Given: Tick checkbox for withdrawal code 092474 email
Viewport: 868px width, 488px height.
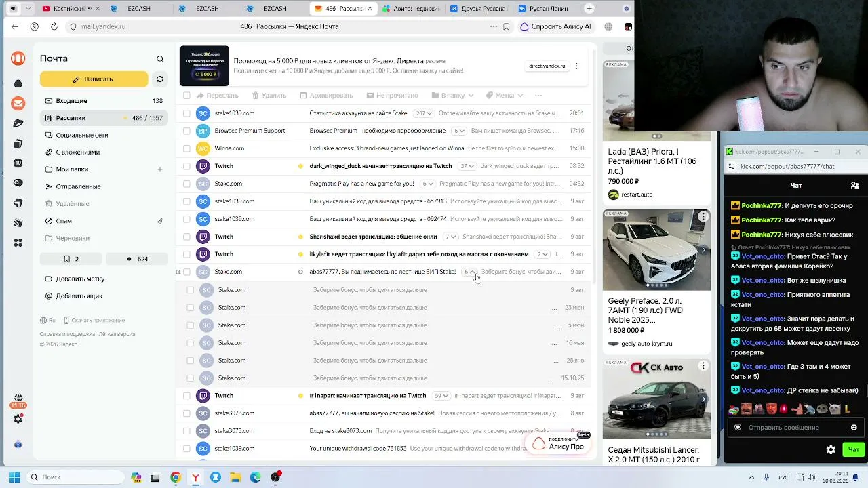Looking at the screenshot, I should pyautogui.click(x=186, y=219).
